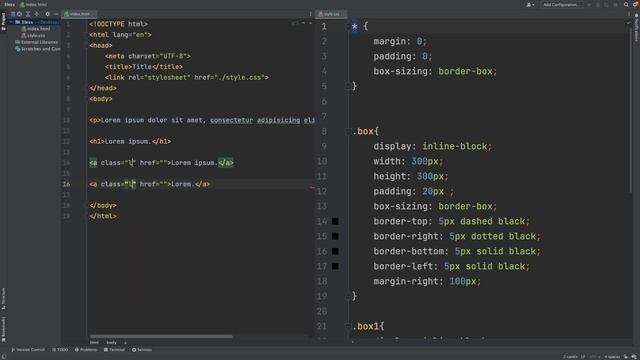Open the Project tool window stripe

point(3,21)
